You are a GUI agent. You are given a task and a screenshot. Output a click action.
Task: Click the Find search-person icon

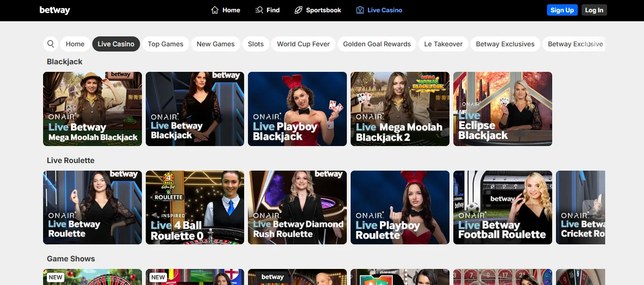[259, 10]
